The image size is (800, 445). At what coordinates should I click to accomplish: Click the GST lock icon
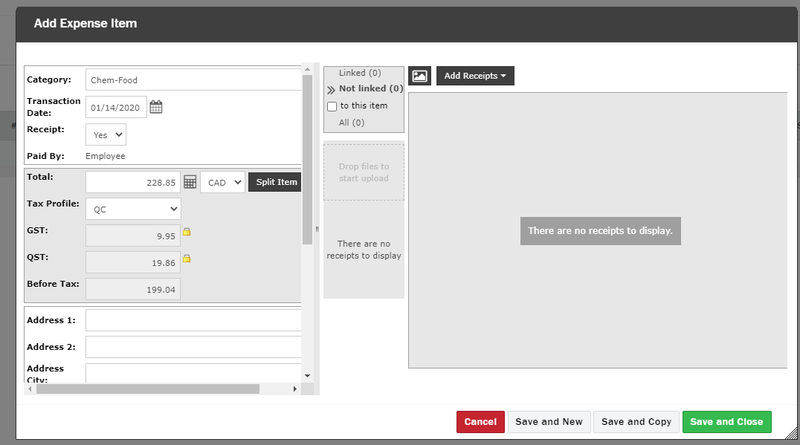[187, 232]
